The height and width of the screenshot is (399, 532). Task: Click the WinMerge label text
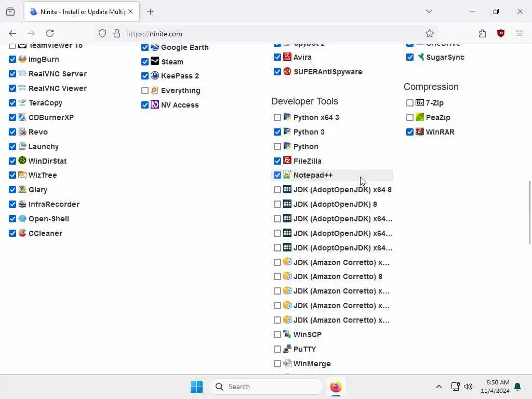(312, 364)
